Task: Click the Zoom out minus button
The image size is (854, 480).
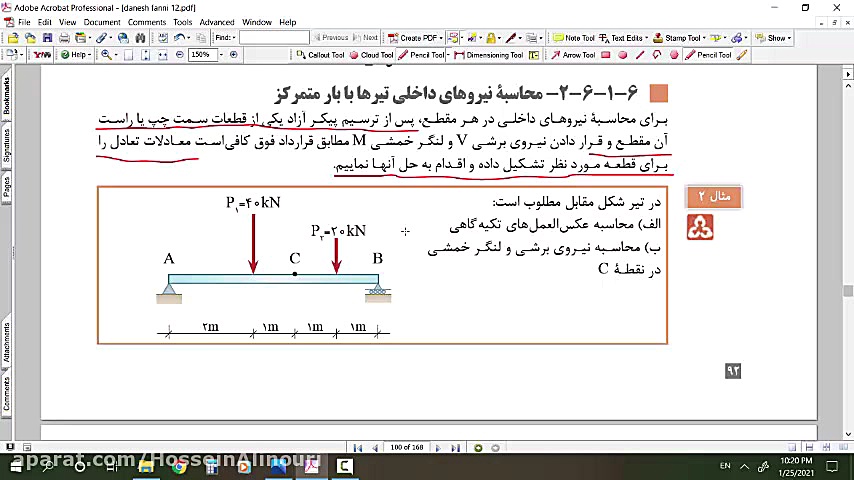Action: point(180,54)
